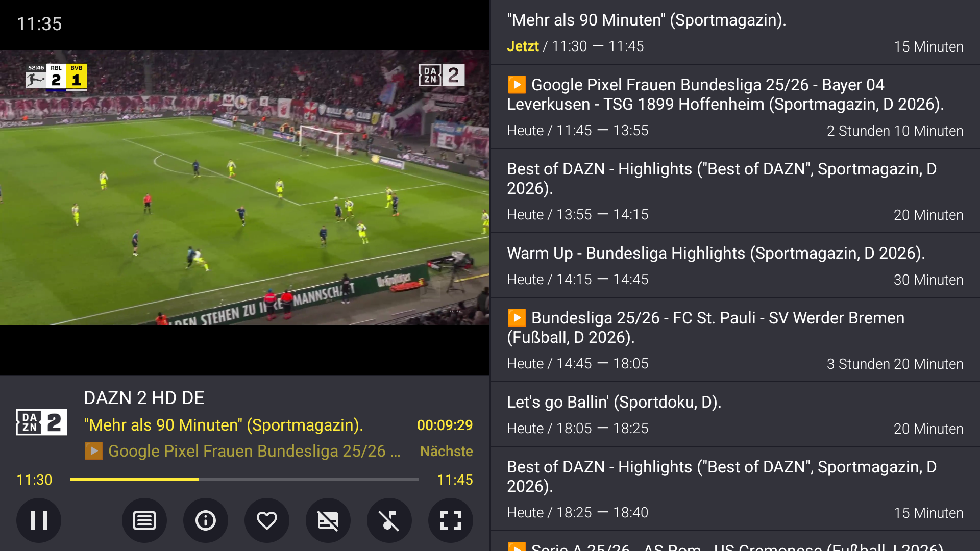Open the program guide list icon

coord(144,520)
